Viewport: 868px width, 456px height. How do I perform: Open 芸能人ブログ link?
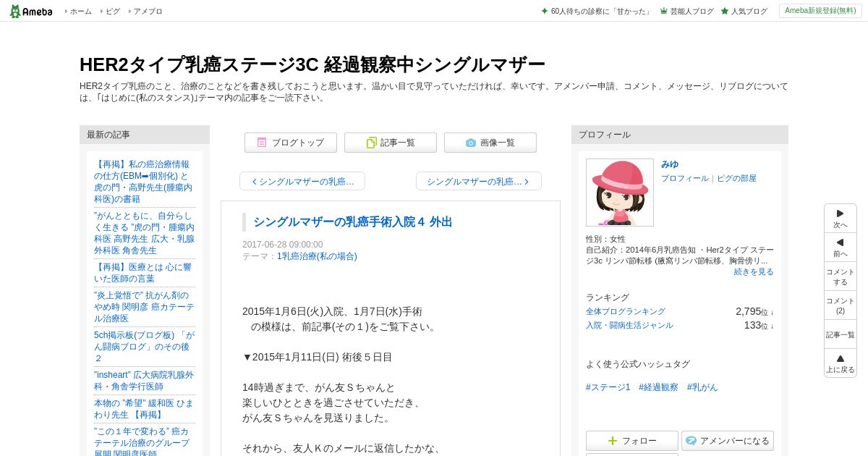692,12
